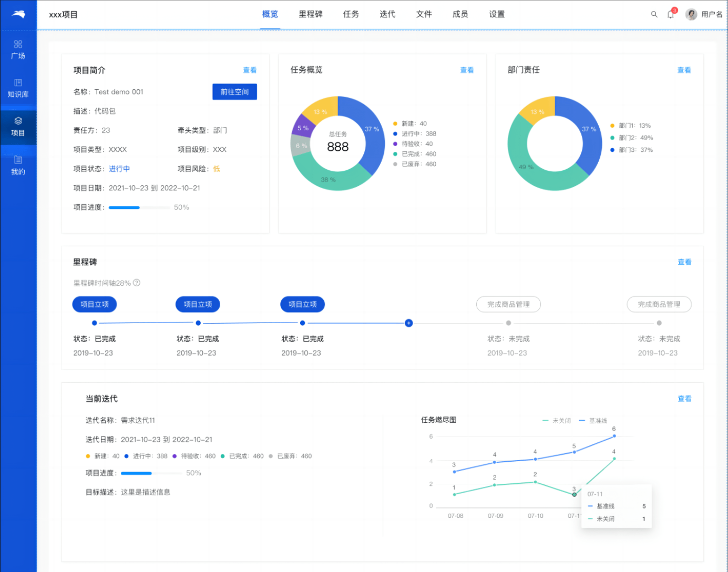728x572 pixels.
Task: Toggle 未关闭 legend in the burndown chart
Action: click(557, 421)
